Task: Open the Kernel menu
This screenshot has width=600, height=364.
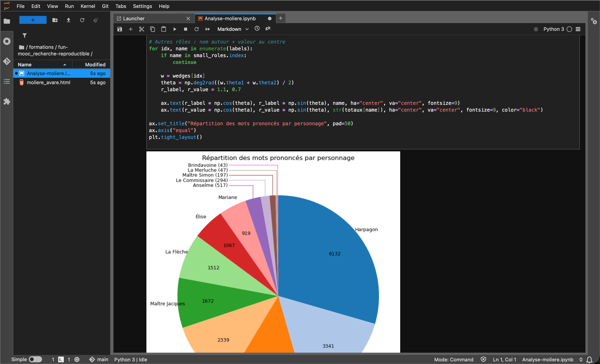Action: click(88, 6)
